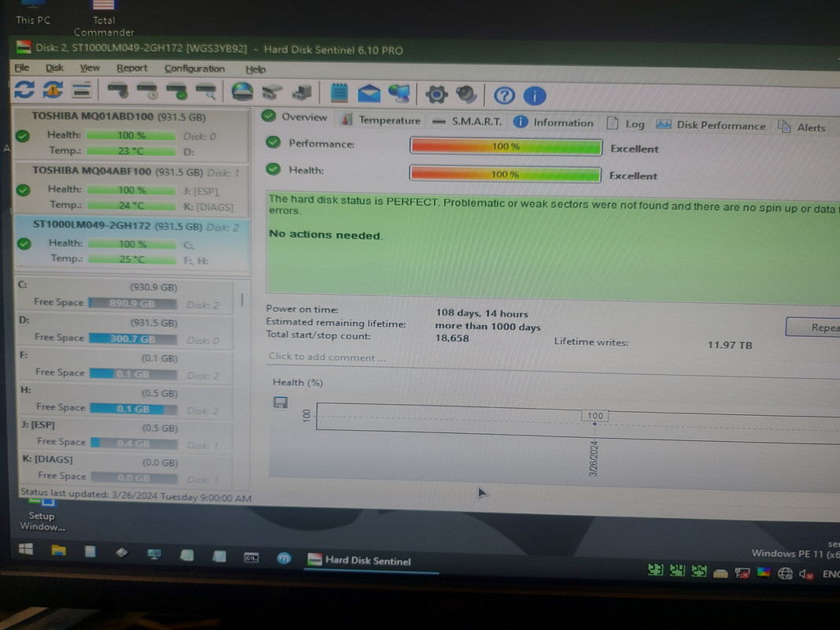Select the C: partition row
840x630 pixels.
(x=125, y=295)
